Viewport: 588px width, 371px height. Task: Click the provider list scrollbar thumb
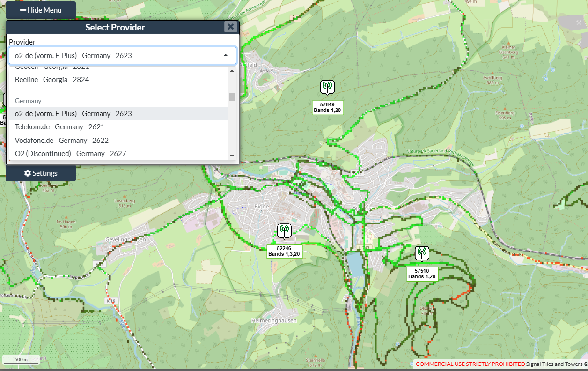[x=232, y=97]
